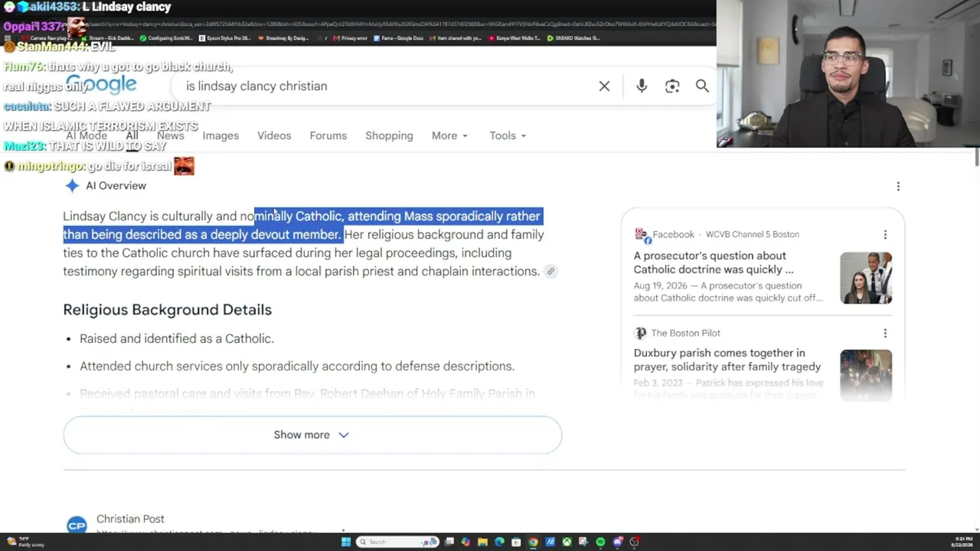
Task: Clear the Google search box with the X icon
Action: click(x=604, y=86)
